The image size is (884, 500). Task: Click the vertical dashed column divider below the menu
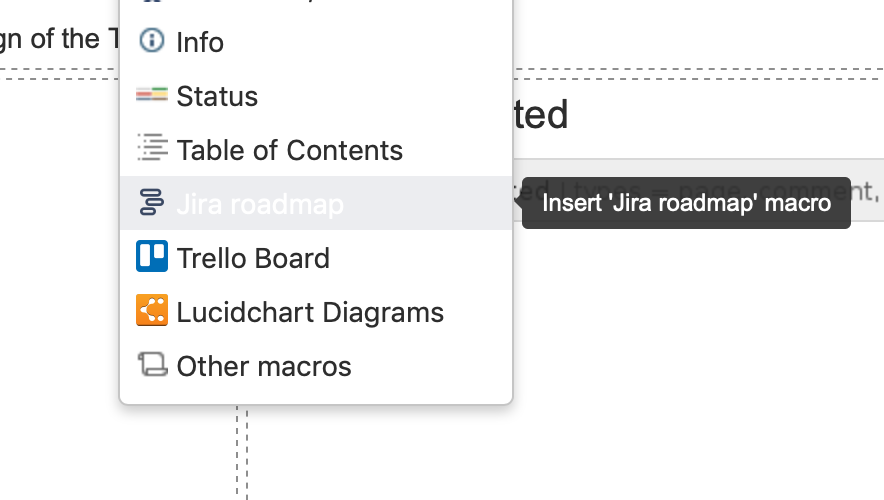click(242, 453)
